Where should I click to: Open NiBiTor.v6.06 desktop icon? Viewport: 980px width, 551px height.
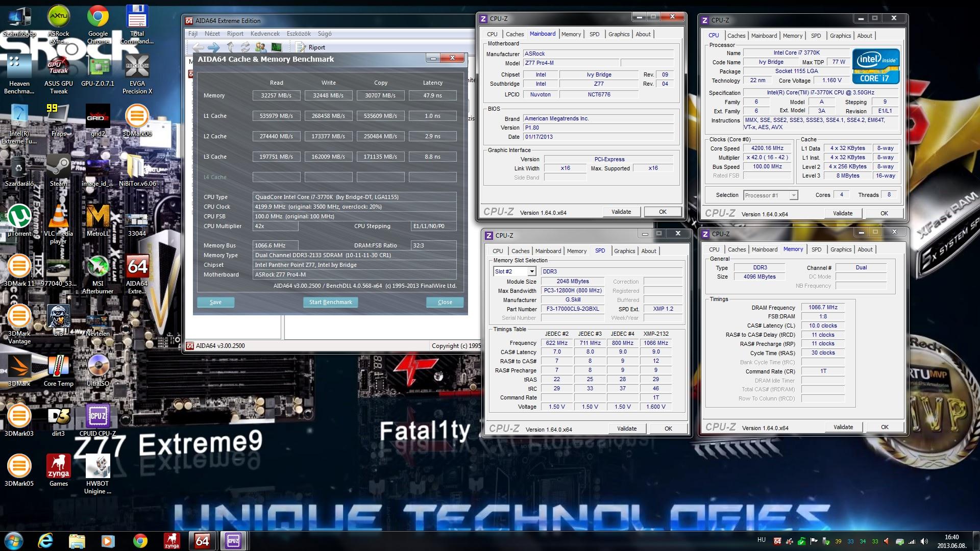(x=137, y=171)
